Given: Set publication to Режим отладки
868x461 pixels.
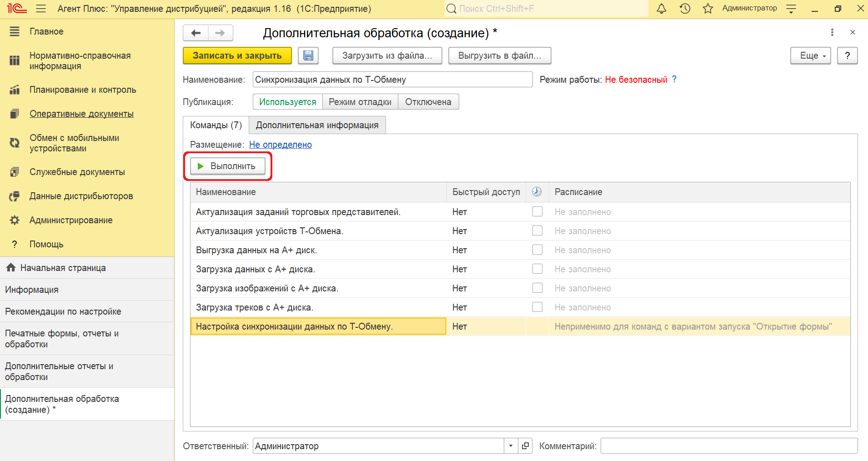Looking at the screenshot, I should point(360,102).
